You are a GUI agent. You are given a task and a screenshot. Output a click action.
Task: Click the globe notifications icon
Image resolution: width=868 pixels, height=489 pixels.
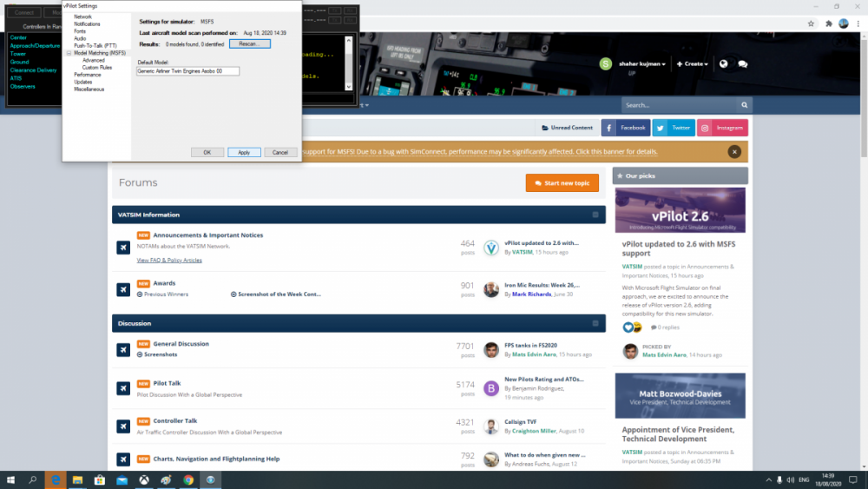[x=723, y=64]
